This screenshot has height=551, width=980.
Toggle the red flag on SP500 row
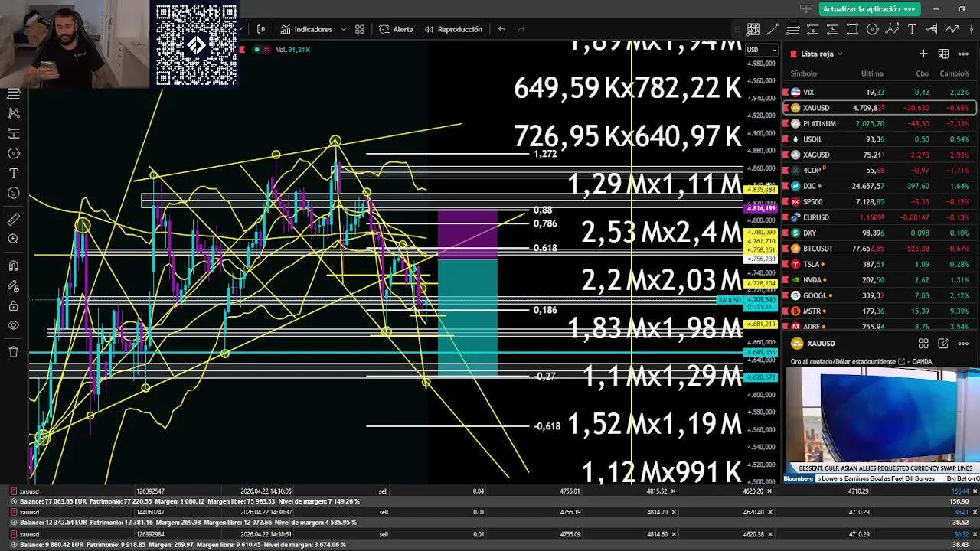pos(786,202)
